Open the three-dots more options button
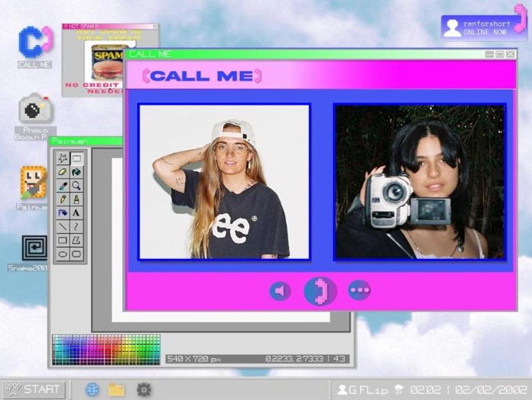532x400 pixels. click(x=359, y=290)
